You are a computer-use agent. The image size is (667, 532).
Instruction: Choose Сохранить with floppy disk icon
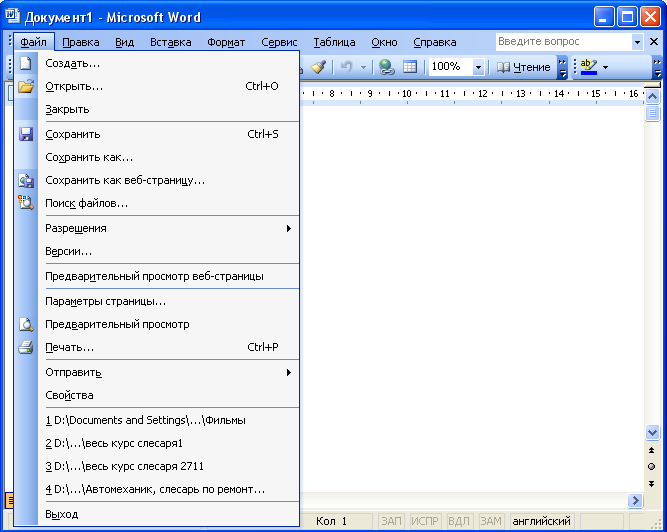tap(157, 134)
